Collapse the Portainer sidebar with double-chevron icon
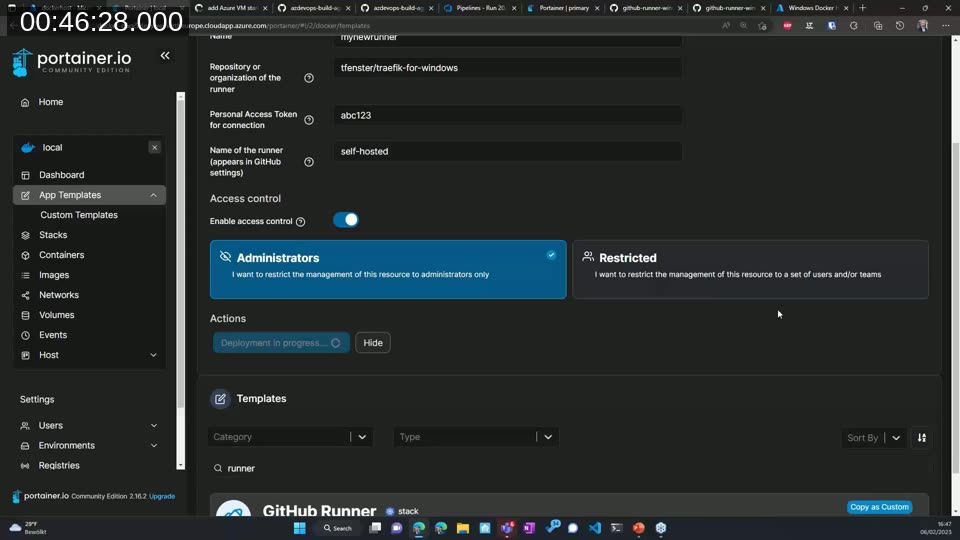Image resolution: width=960 pixels, height=540 pixels. coord(165,56)
